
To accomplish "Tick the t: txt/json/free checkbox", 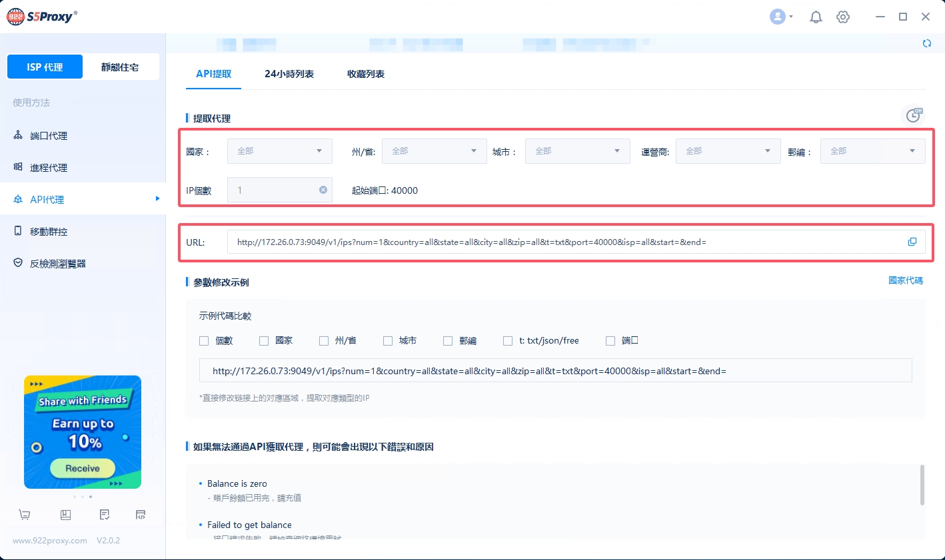I will pyautogui.click(x=508, y=341).
